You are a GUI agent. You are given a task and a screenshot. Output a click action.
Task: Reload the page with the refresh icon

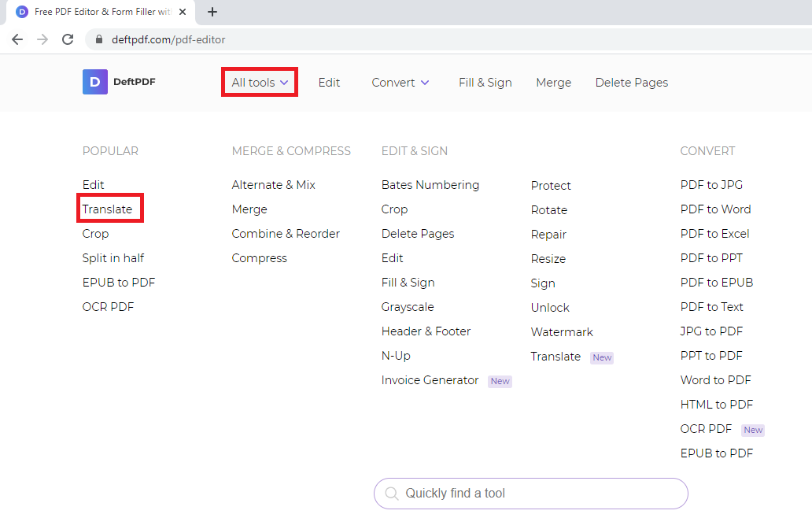point(68,39)
